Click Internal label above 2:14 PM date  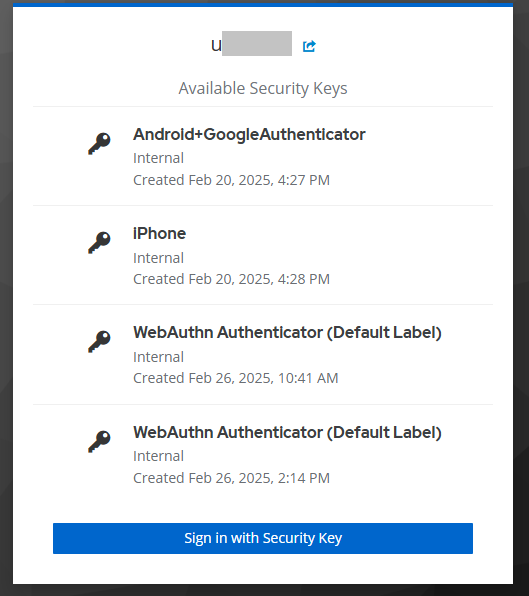(158, 456)
